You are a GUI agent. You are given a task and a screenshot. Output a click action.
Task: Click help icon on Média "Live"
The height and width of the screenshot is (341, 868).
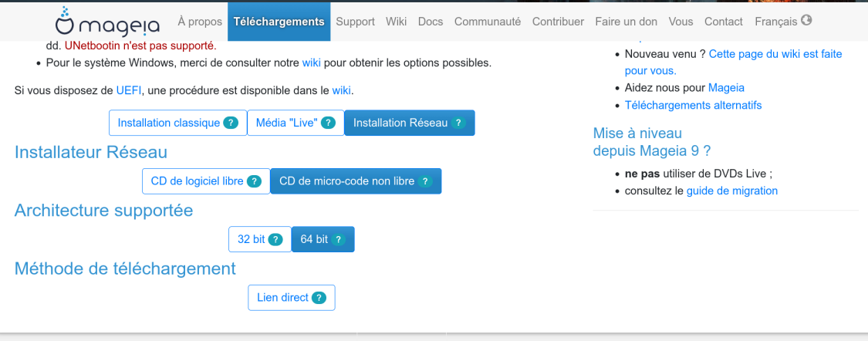pos(328,123)
